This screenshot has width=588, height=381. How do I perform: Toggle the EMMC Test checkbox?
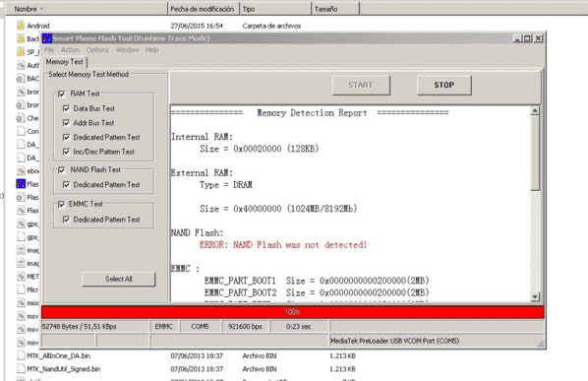tap(62, 204)
